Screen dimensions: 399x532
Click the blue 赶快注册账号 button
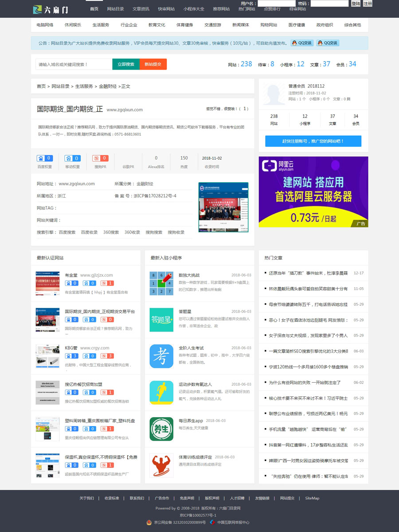313,141
